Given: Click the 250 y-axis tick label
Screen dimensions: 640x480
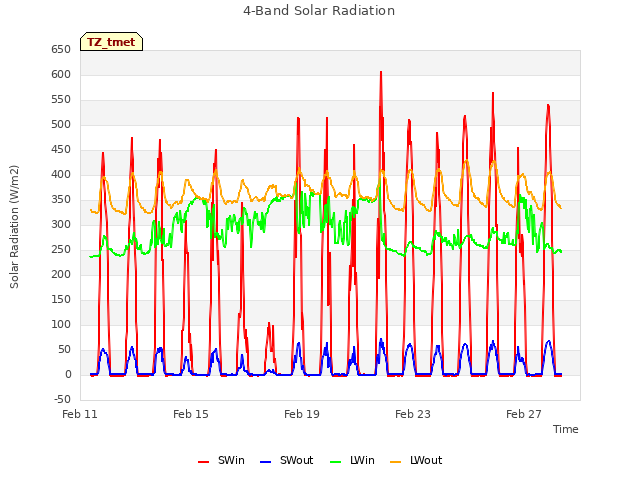Looking at the screenshot, I should coord(61,250).
